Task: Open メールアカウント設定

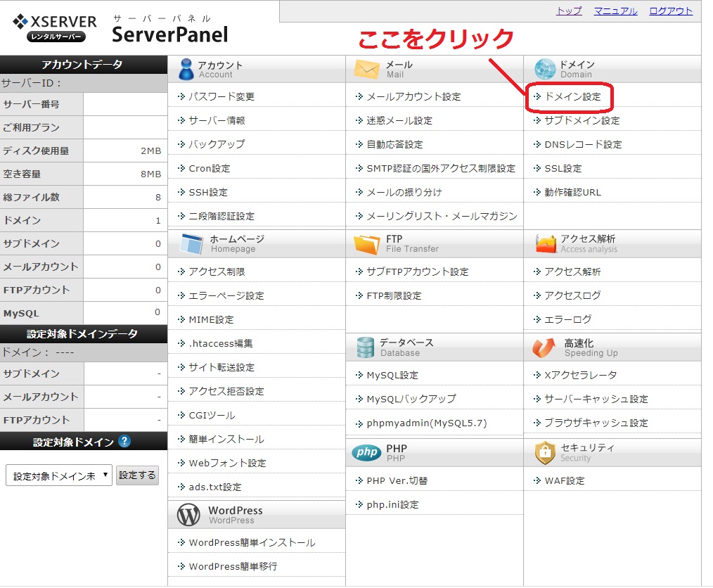Action: 413,96
